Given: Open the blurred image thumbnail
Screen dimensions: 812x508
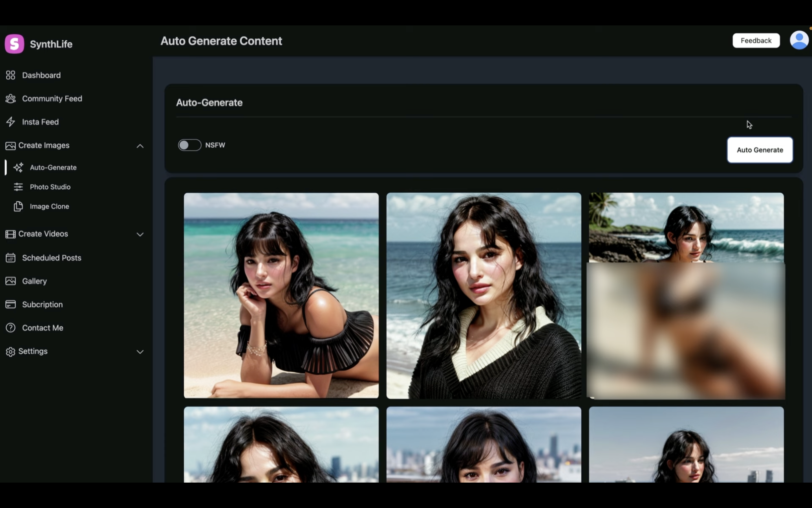Looking at the screenshot, I should coord(685,331).
